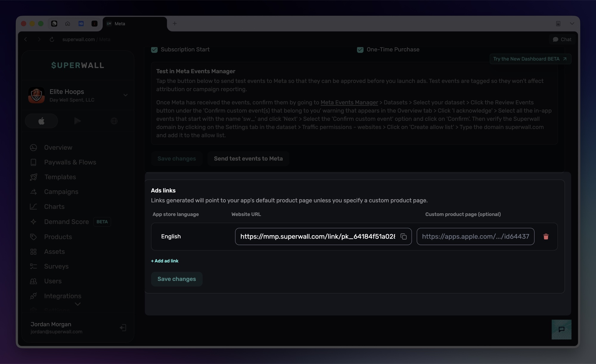Click the jordan@superwall.com email
Image resolution: width=596 pixels, height=364 pixels.
[x=57, y=332]
